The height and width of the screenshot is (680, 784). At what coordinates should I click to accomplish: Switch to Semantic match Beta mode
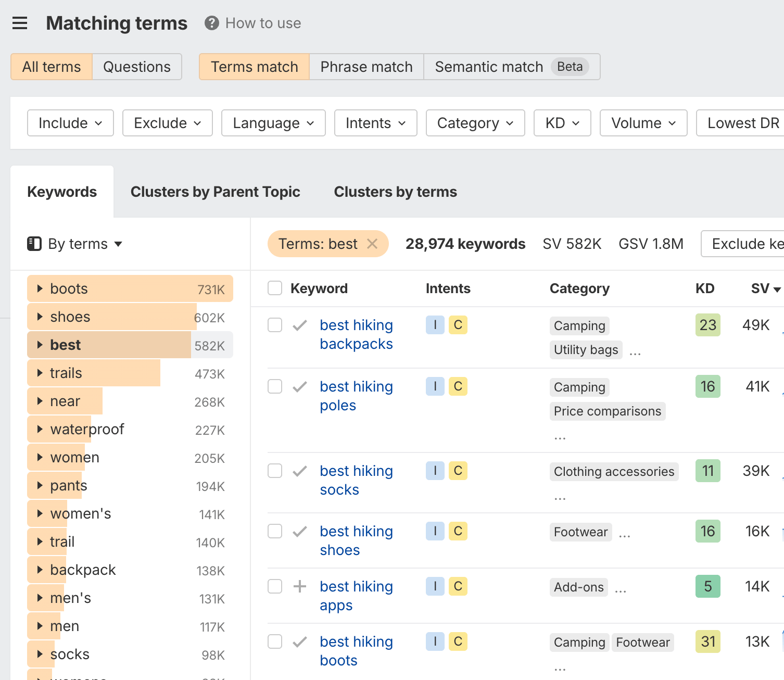pos(512,67)
